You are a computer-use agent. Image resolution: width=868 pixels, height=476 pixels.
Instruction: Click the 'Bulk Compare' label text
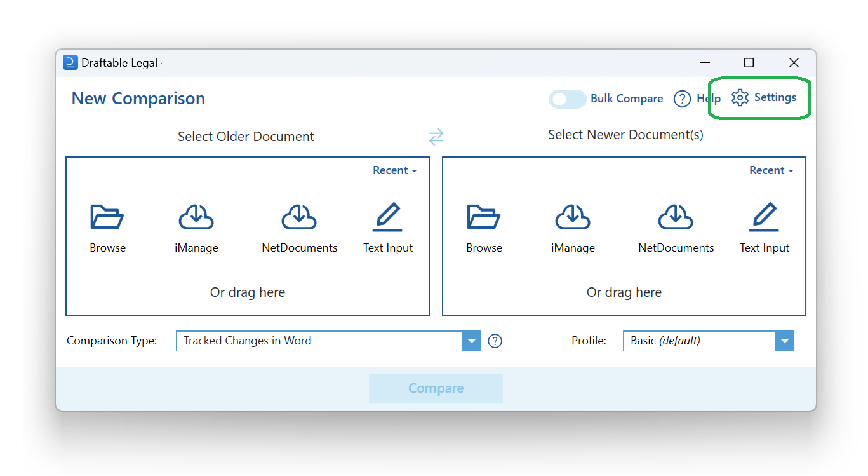(x=627, y=99)
